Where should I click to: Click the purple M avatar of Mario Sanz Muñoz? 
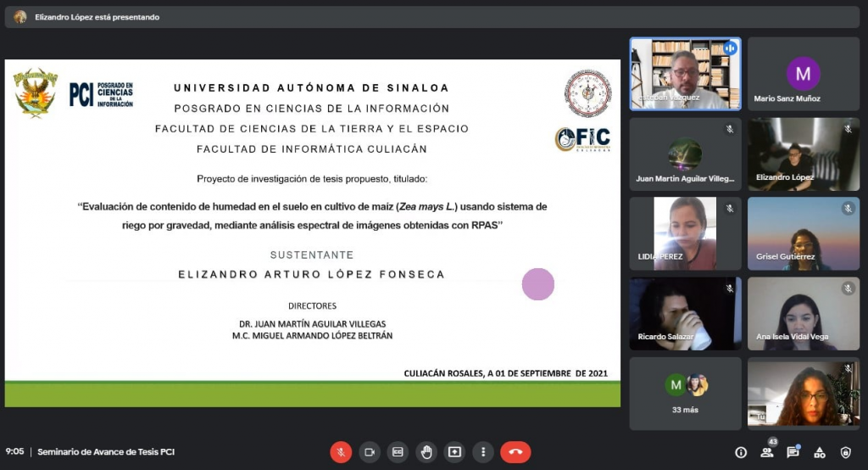[x=804, y=73]
